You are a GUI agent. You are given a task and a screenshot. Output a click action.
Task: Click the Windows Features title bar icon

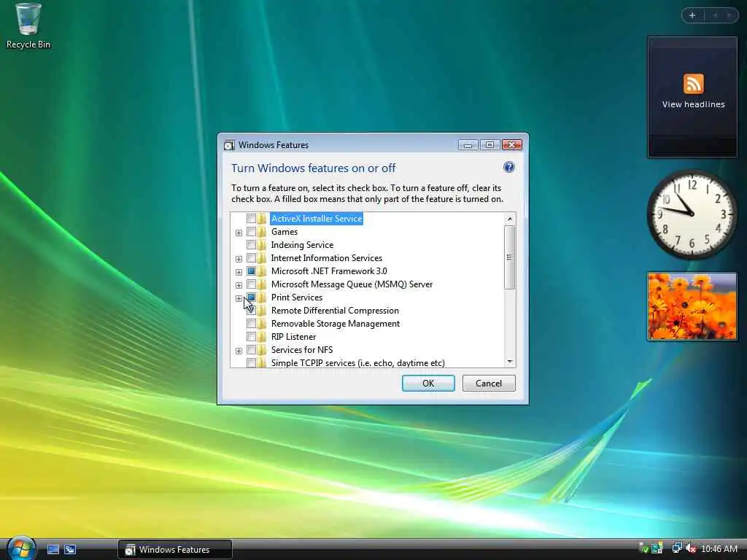(229, 145)
